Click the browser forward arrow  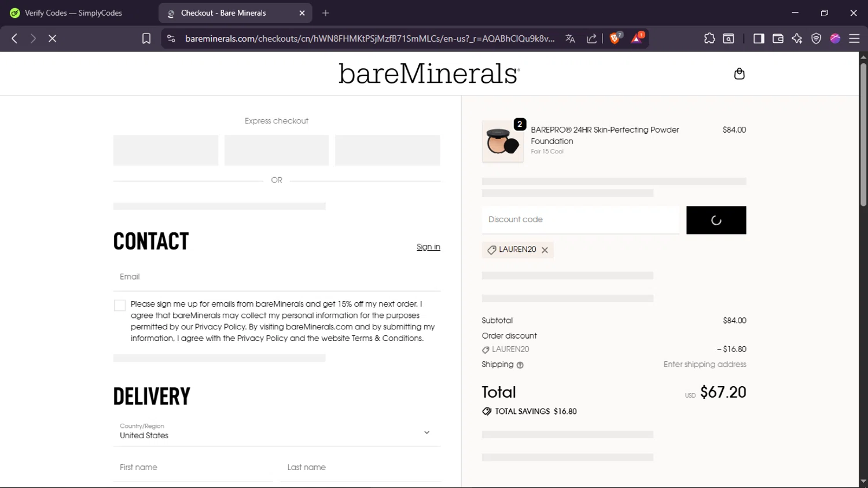coord(33,38)
